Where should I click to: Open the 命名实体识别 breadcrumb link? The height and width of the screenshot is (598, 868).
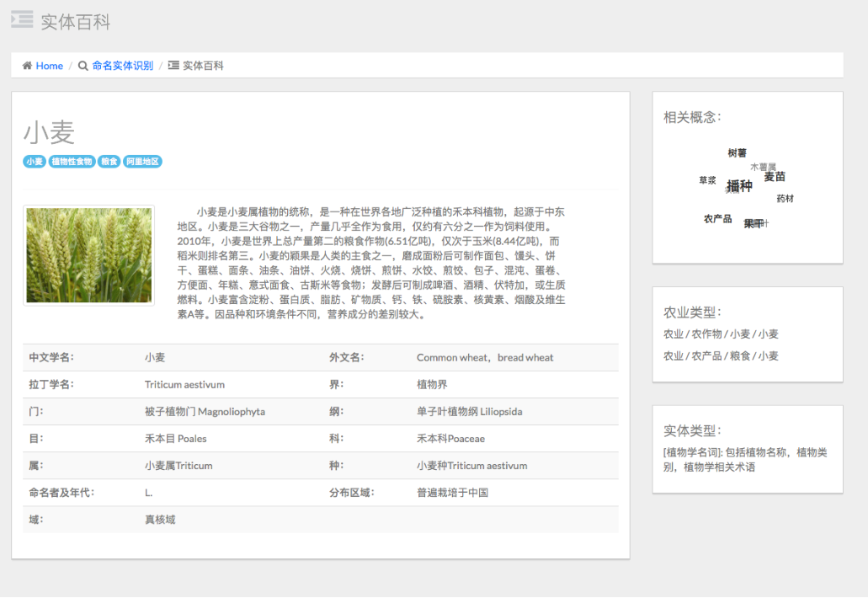[x=122, y=65]
